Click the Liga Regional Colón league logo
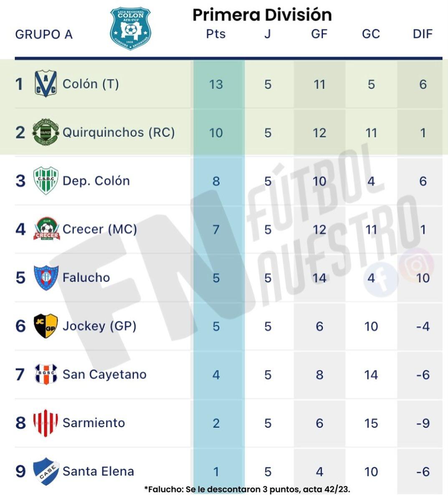This screenshot has height=496, width=448. tap(131, 28)
